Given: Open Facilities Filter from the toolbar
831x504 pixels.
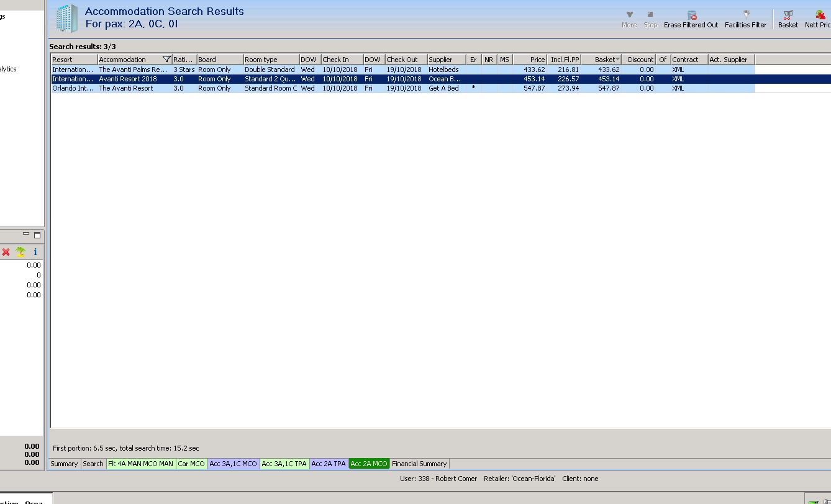Looking at the screenshot, I should (745, 19).
